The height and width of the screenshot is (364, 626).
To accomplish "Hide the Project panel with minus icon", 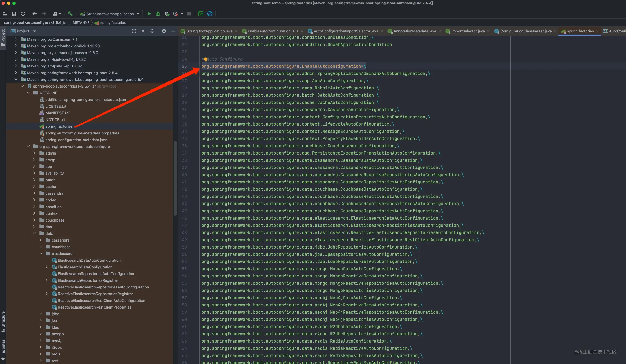I will point(173,31).
